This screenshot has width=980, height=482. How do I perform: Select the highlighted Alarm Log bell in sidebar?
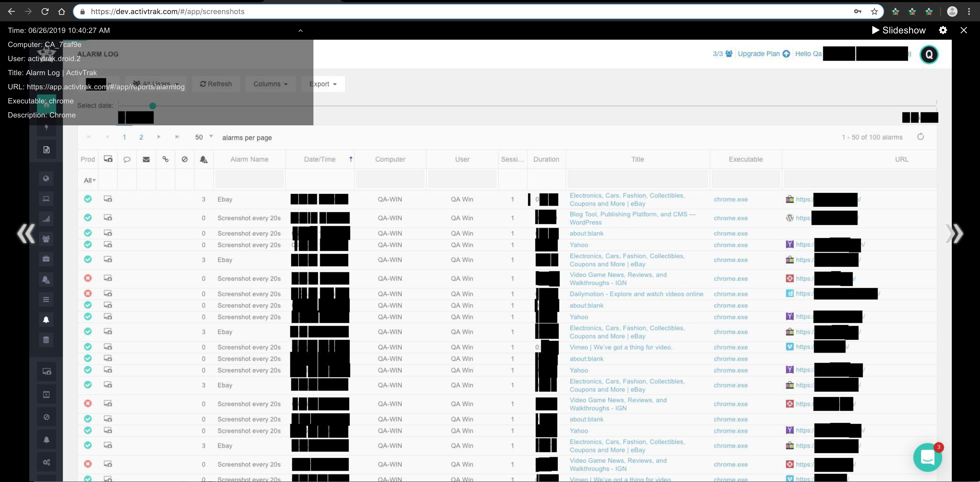coord(46,320)
